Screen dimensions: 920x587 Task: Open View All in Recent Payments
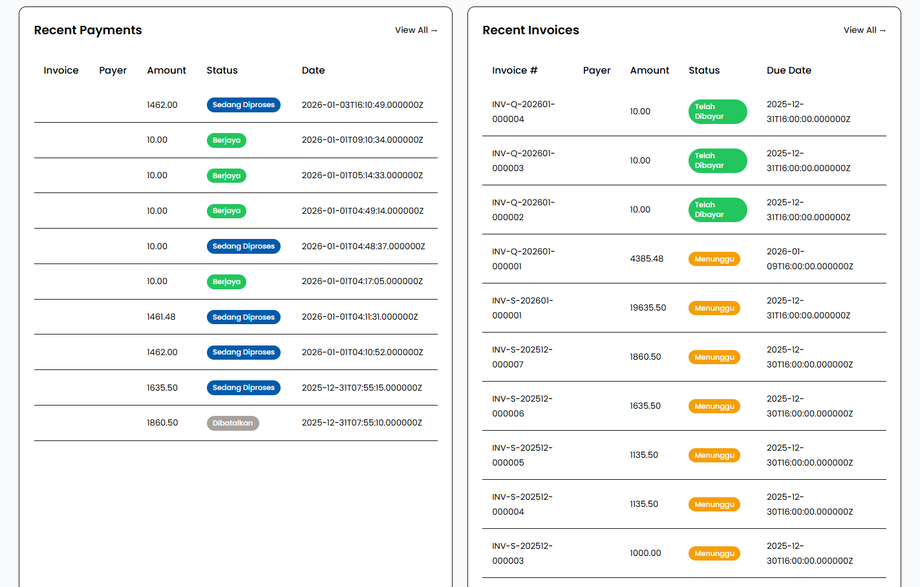pyautogui.click(x=416, y=30)
